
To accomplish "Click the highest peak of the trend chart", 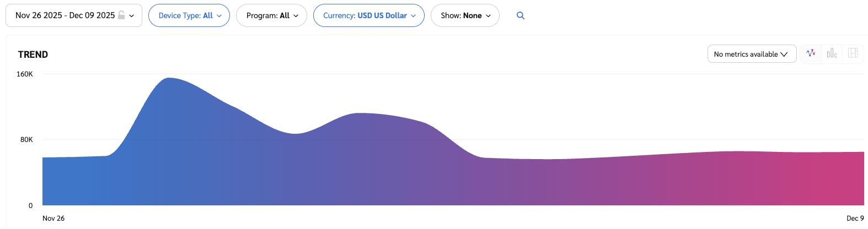I will pyautogui.click(x=169, y=79).
